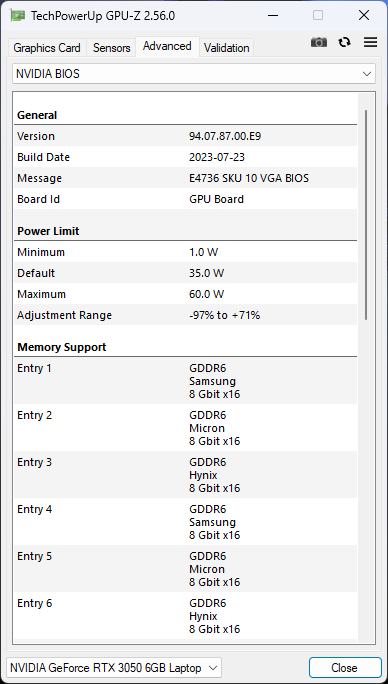Switch to the Graphics Card tab
The height and width of the screenshot is (684, 388).
[47, 48]
